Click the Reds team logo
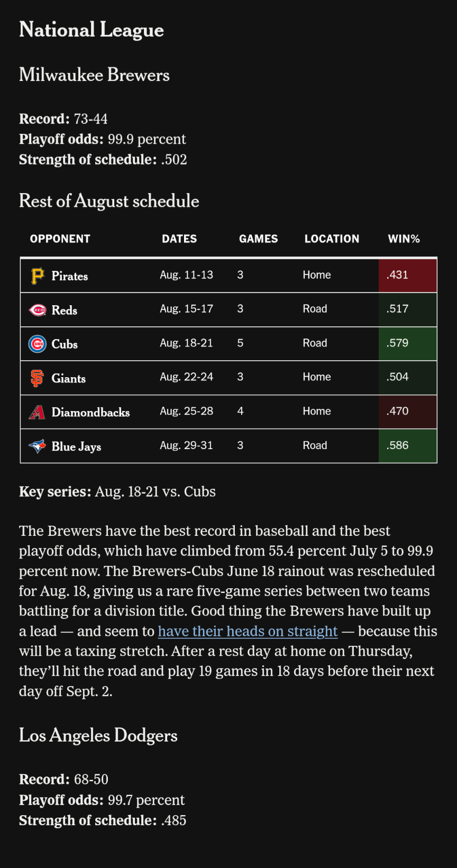 tap(37, 310)
